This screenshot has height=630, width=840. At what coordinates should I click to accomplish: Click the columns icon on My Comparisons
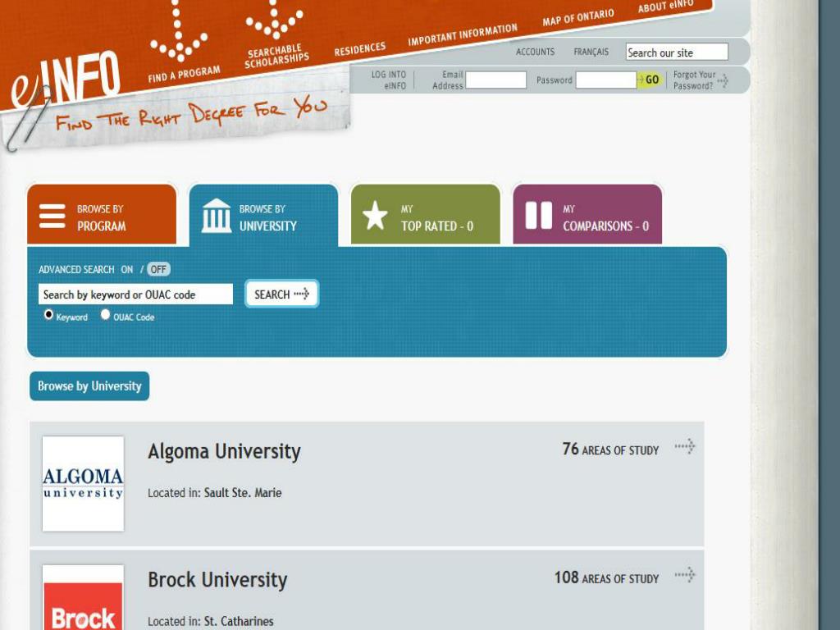[x=538, y=216]
